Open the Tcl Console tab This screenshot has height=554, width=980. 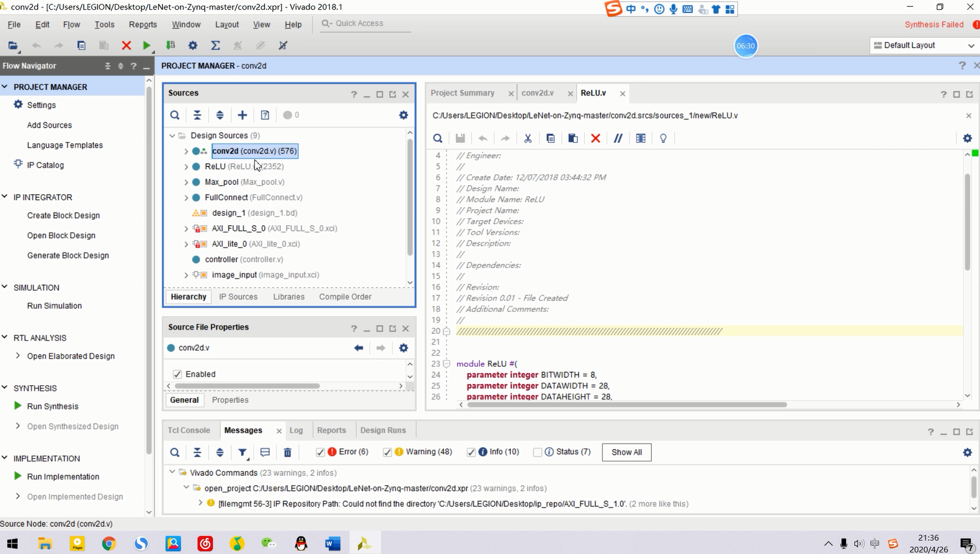click(189, 430)
